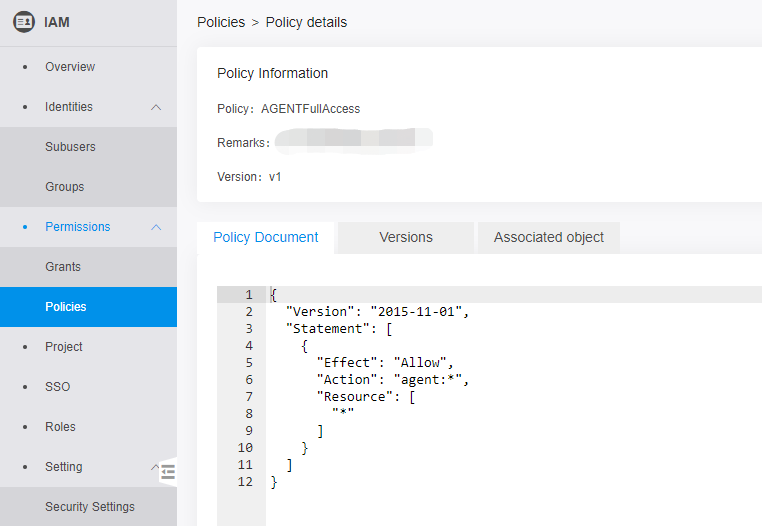Image resolution: width=762 pixels, height=526 pixels.
Task: Click the Policy Information heading
Action: [x=272, y=73]
